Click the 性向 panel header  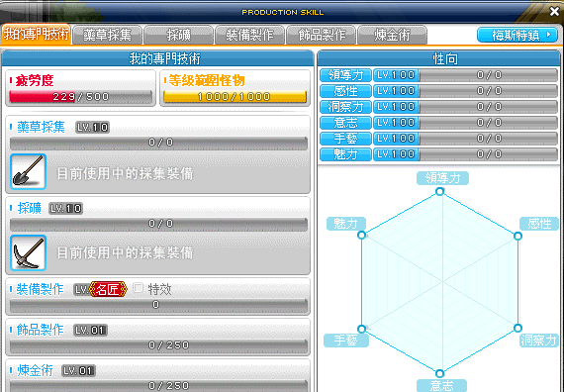click(438, 58)
